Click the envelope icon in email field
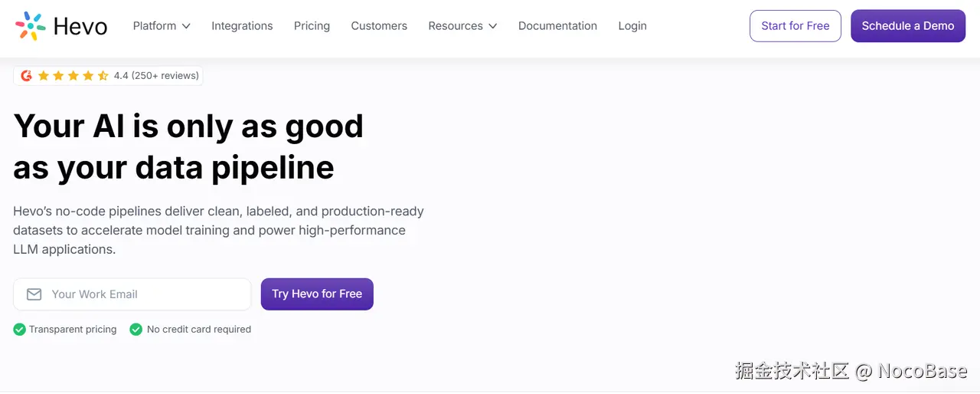980x394 pixels. (34, 294)
